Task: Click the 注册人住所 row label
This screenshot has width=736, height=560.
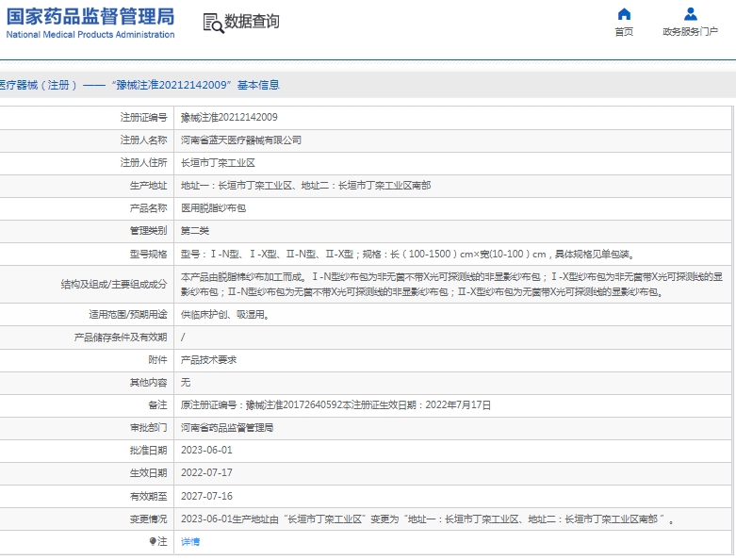Action: pyautogui.click(x=143, y=163)
